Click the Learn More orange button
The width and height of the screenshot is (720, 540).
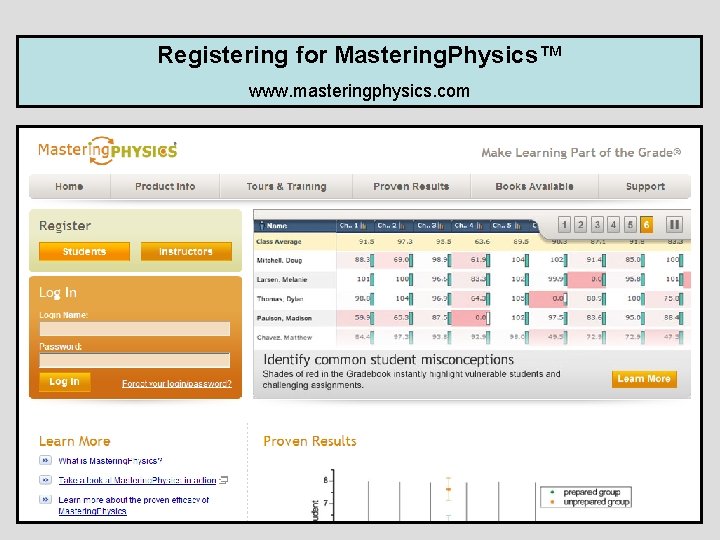click(644, 379)
